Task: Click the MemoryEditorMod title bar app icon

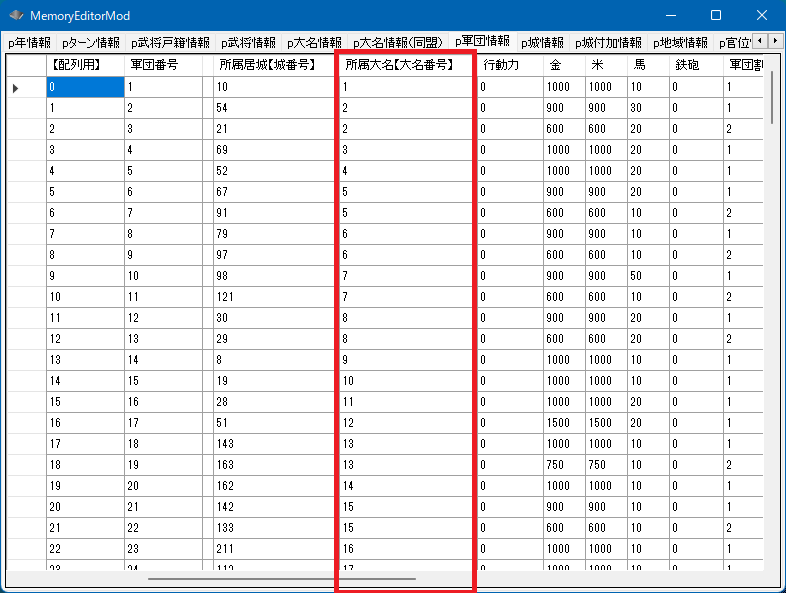Action: click(16, 16)
